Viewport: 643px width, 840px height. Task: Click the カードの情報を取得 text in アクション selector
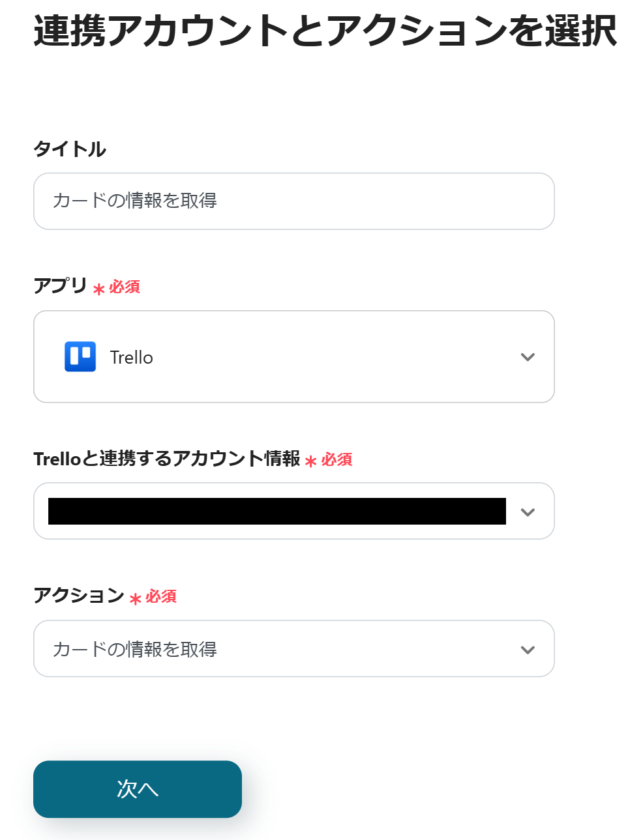135,650
